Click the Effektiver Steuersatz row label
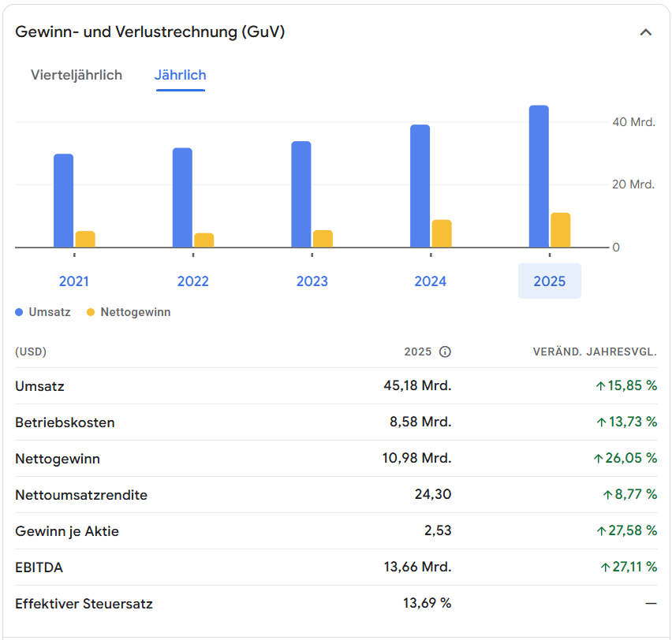Viewport: 672px width, 640px height. (84, 604)
